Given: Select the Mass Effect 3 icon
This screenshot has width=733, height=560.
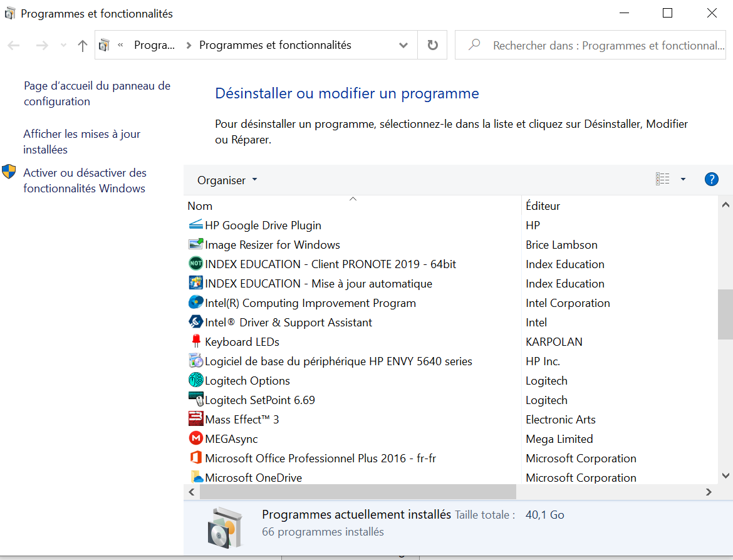Looking at the screenshot, I should point(196,419).
